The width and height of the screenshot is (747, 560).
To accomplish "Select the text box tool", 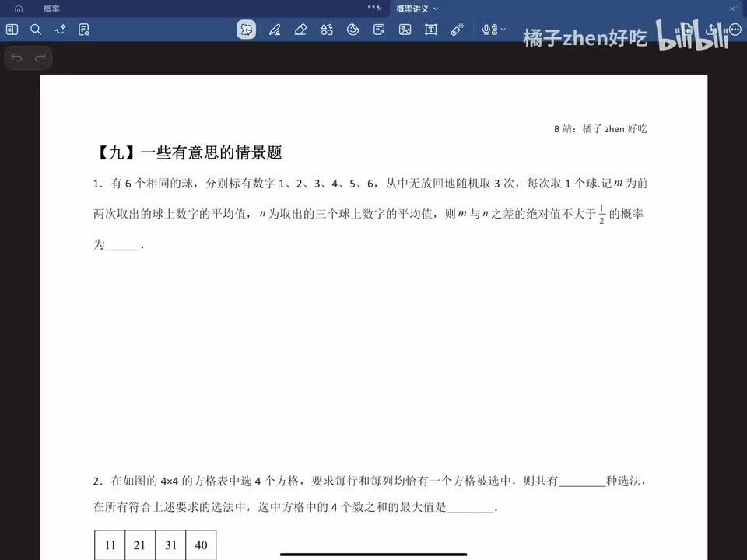I will pos(431,30).
